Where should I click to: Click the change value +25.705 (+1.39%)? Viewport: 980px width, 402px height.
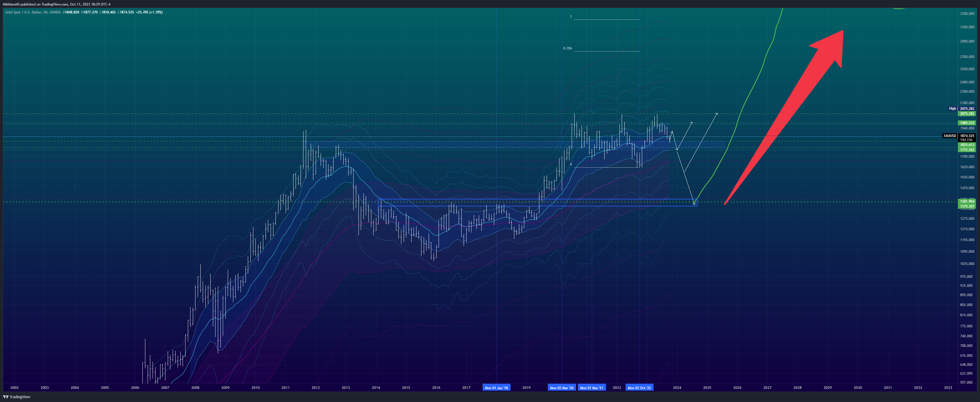click(x=149, y=12)
